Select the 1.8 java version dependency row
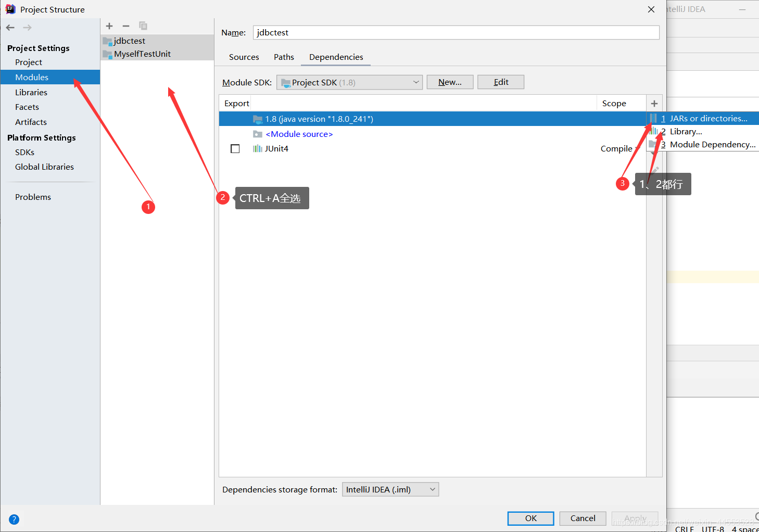759x532 pixels. coord(433,119)
